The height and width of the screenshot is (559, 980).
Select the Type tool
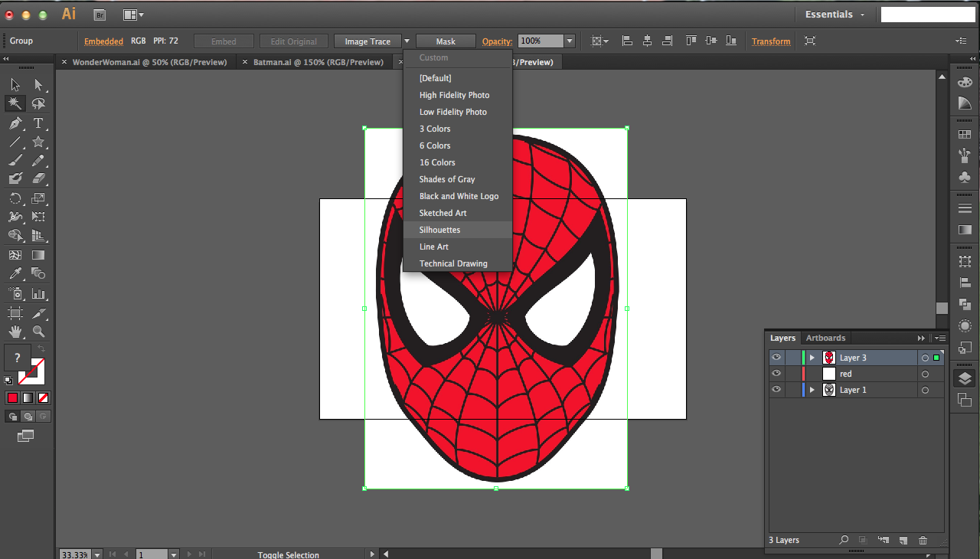pyautogui.click(x=38, y=123)
